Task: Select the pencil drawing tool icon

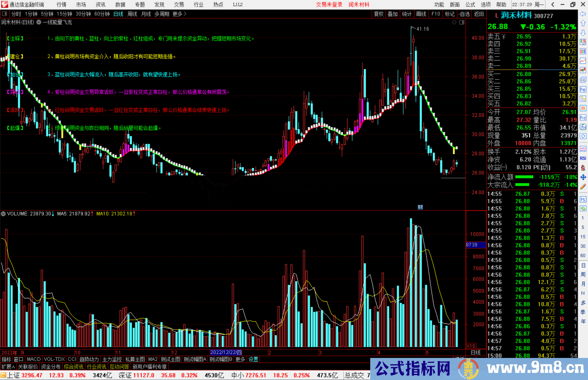Action: click(583, 187)
